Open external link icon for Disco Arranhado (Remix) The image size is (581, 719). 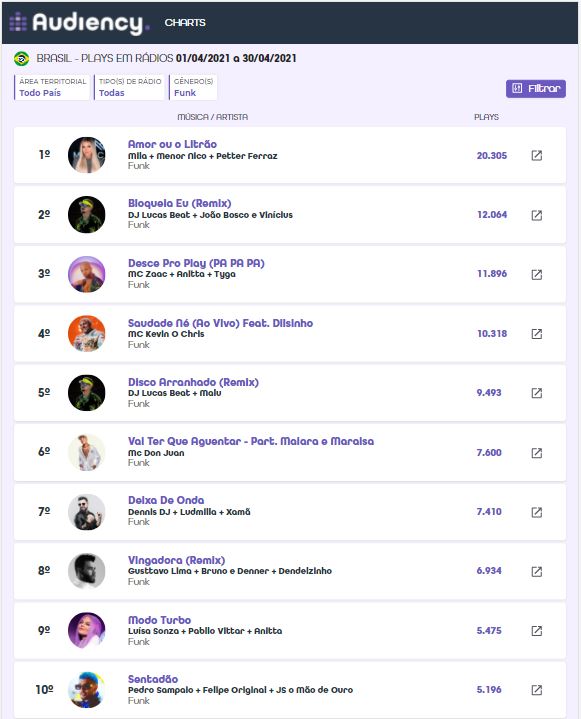click(x=537, y=393)
